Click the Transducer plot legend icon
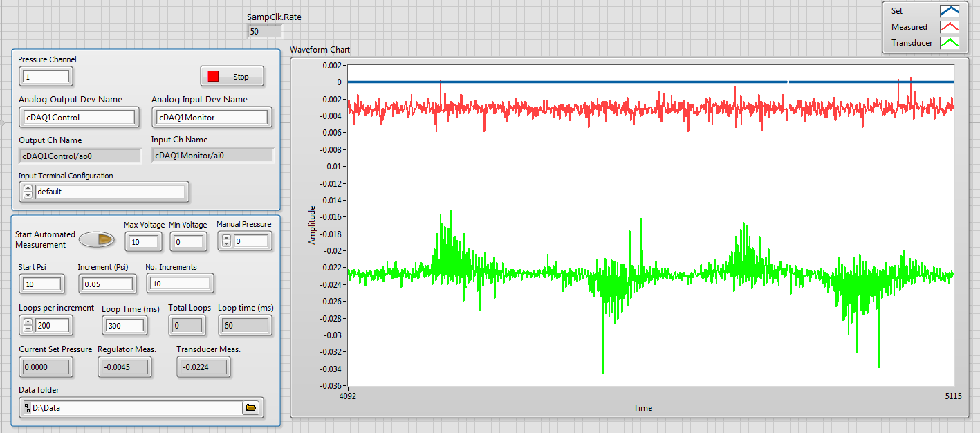980x433 pixels. (x=948, y=43)
